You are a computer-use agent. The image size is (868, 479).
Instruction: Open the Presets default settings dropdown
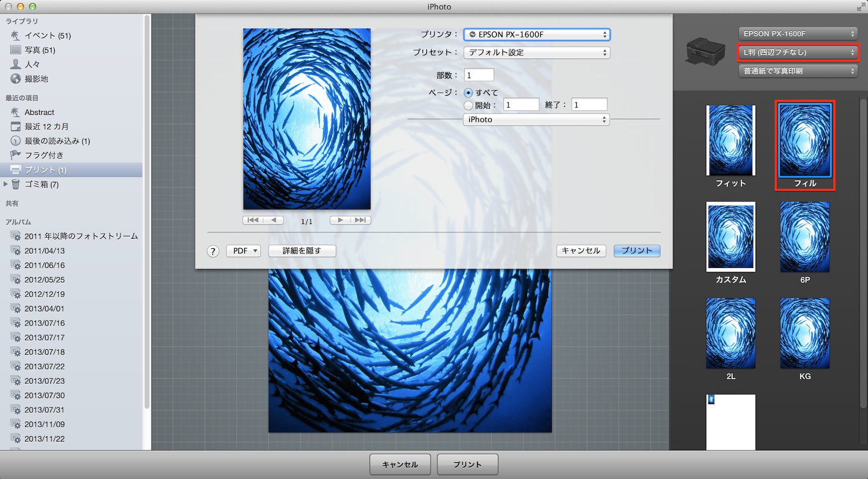[x=537, y=53]
